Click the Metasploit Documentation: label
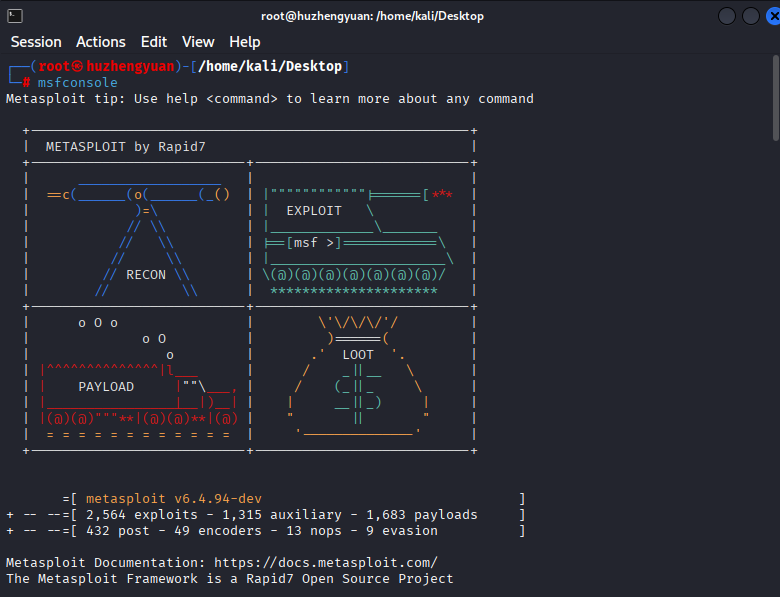 pos(105,563)
